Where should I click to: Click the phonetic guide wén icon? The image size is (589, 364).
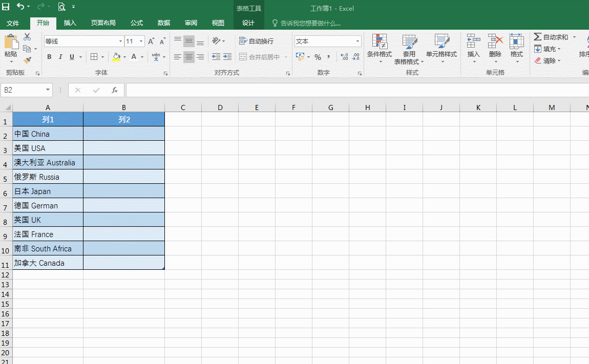(156, 57)
